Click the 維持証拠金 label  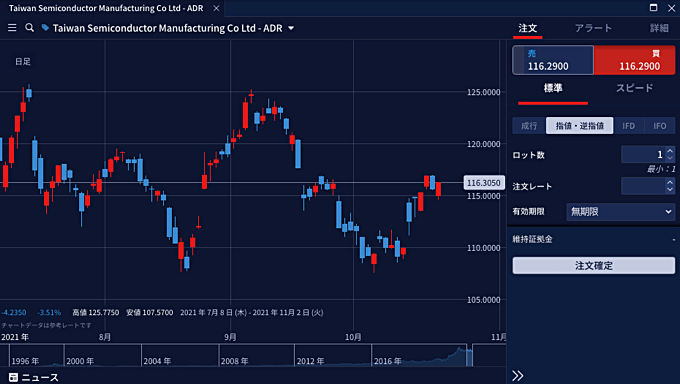click(533, 239)
